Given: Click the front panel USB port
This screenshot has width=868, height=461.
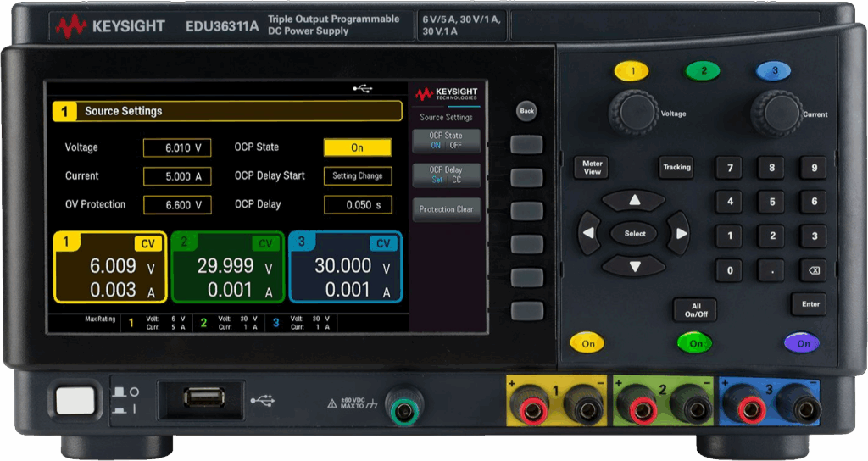Looking at the screenshot, I should [x=204, y=397].
